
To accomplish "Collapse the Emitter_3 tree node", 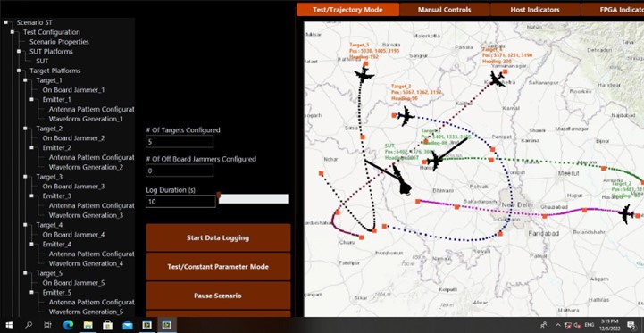I will 32,196.
